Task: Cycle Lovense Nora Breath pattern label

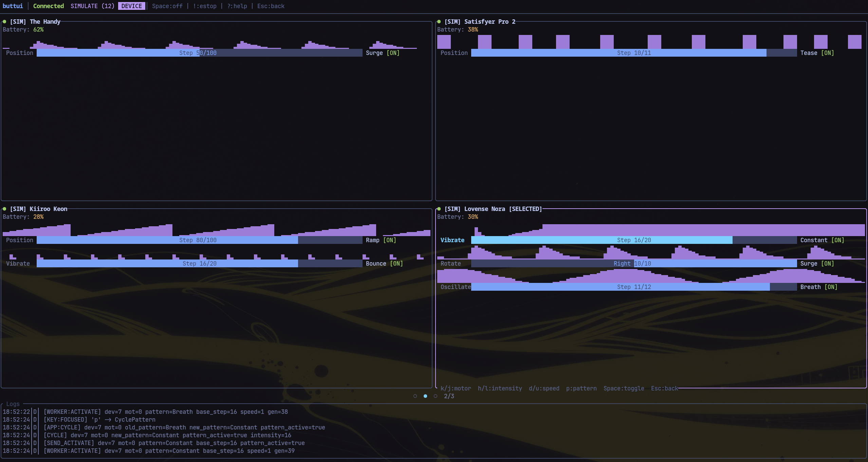Action: pyautogui.click(x=810, y=287)
